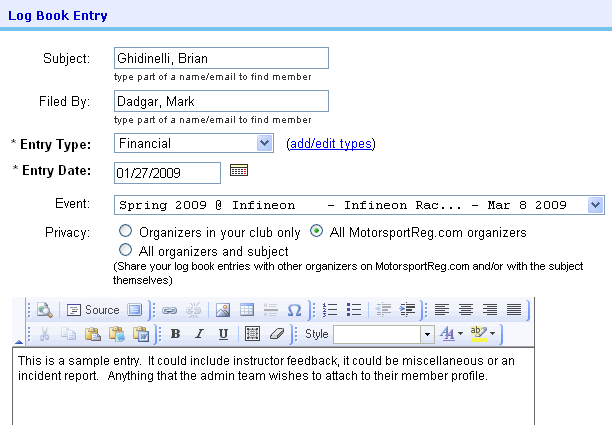This screenshot has height=425, width=612.
Task: Open the highlight background color picker
Action: (x=483, y=334)
